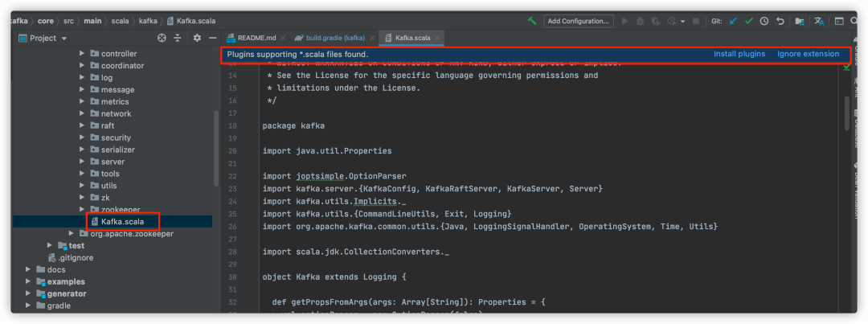
Task: Click 'main' in breadcrumb path
Action: coord(92,21)
